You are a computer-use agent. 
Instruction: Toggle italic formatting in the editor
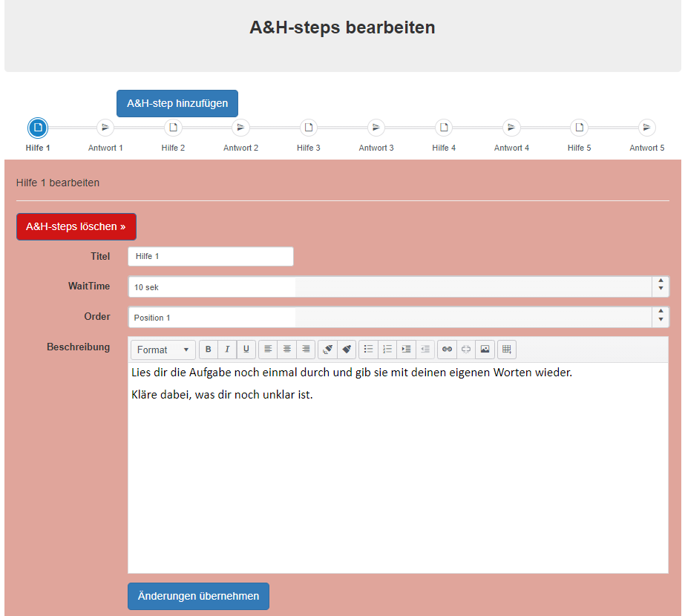(227, 350)
